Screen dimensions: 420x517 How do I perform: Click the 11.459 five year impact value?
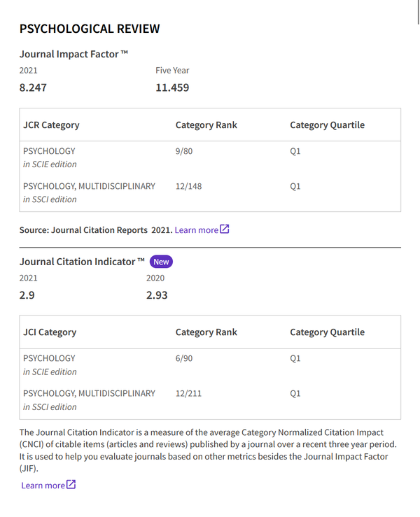click(x=171, y=88)
